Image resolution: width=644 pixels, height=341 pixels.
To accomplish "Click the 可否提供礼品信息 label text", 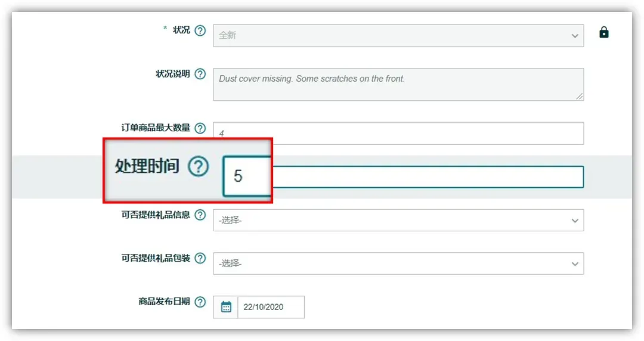I will (x=156, y=215).
